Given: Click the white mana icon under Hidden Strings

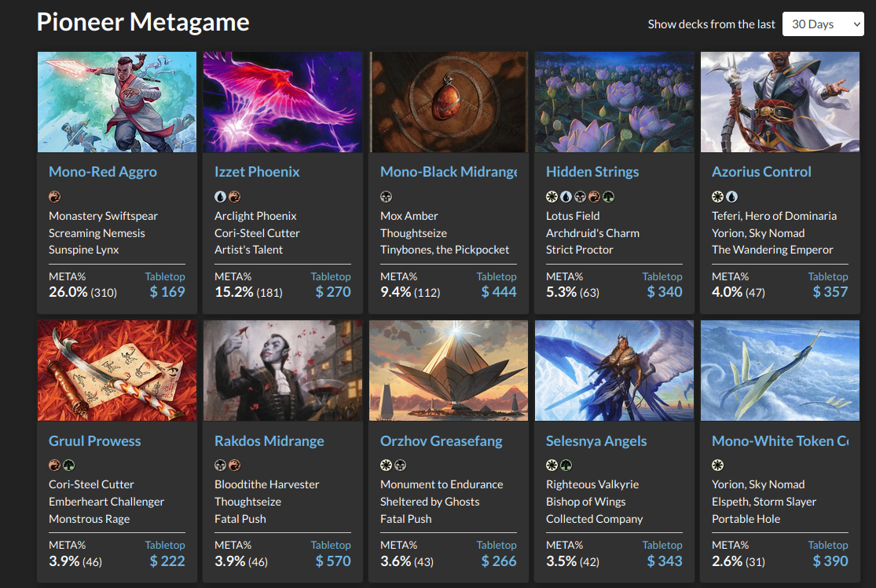Looking at the screenshot, I should (x=552, y=196).
